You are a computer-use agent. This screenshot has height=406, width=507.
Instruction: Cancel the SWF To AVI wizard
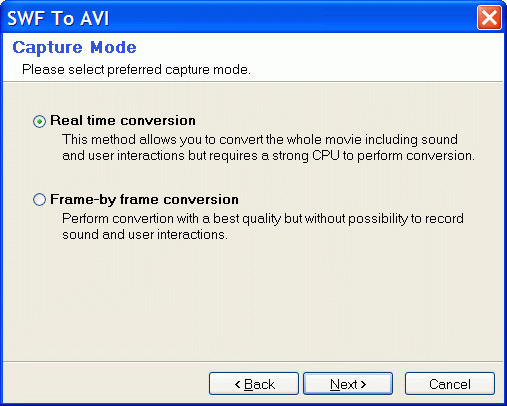[450, 384]
